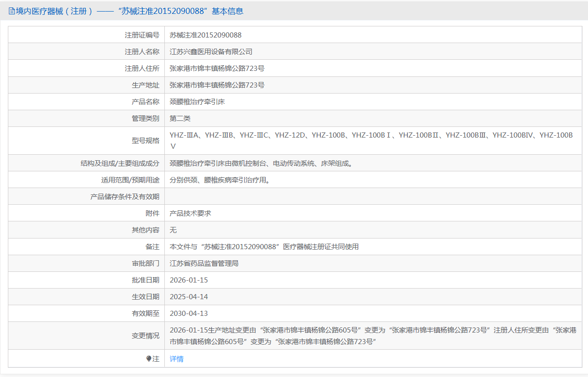Select the date 2030-04-13
The image size is (588, 377).
pos(189,313)
